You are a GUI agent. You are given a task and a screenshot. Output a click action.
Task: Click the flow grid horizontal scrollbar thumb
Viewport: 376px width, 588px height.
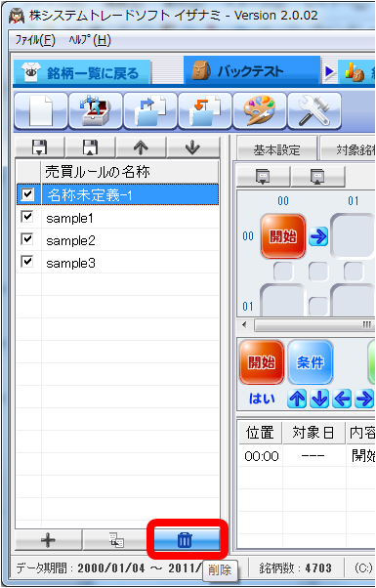[314, 324]
